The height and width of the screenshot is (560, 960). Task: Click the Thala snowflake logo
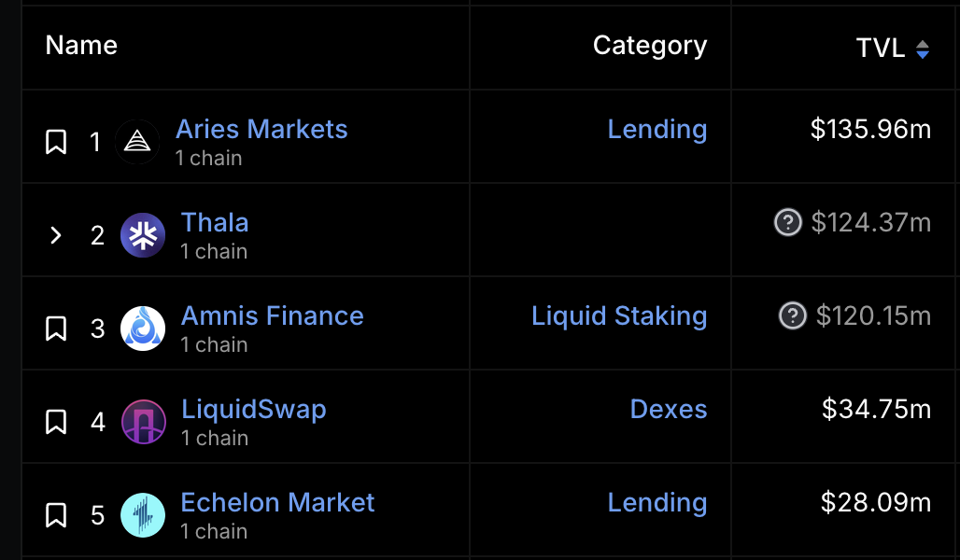click(x=143, y=235)
